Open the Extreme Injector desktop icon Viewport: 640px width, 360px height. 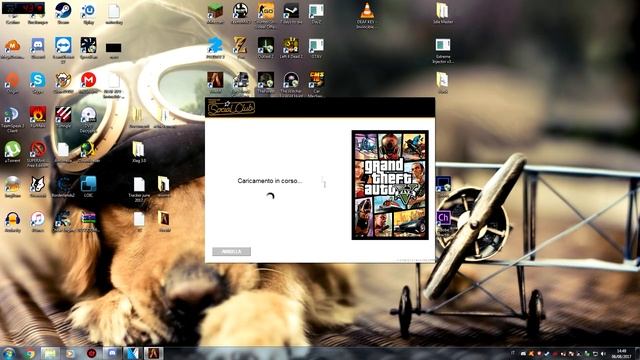pyautogui.click(x=443, y=51)
